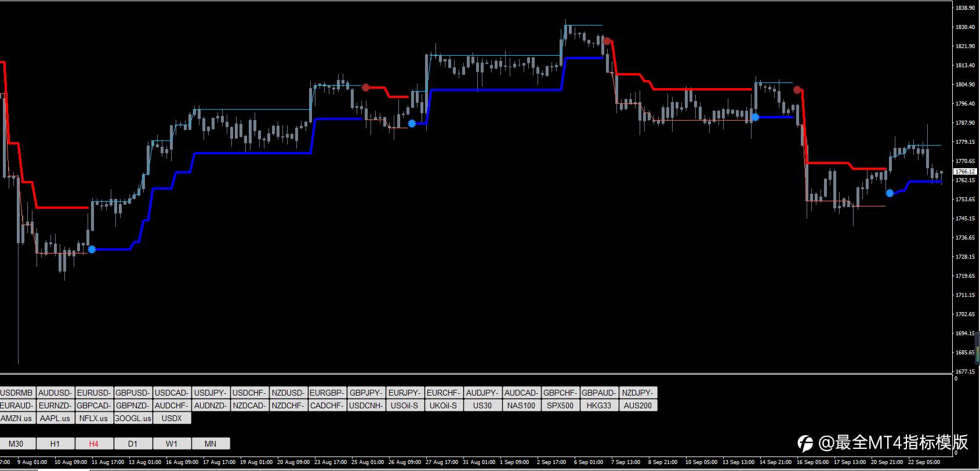Open the NFLX.us stock chart
Image resolution: width=980 pixels, height=471 pixels.
pos(94,418)
